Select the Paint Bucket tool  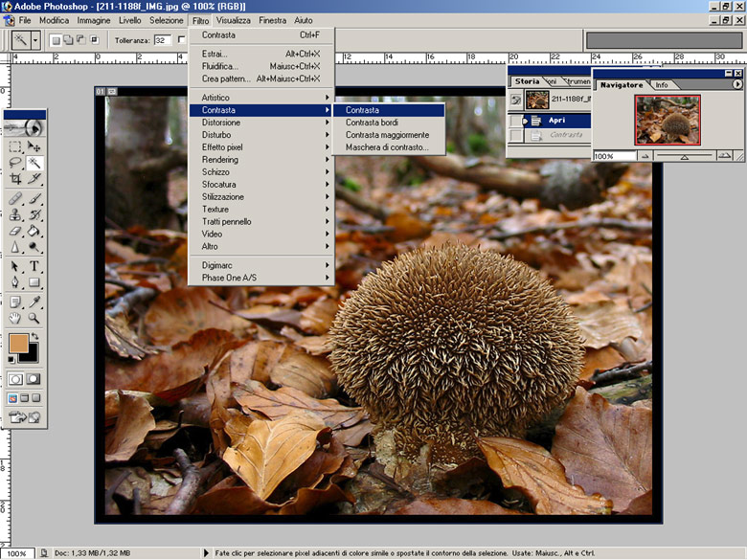click(34, 231)
